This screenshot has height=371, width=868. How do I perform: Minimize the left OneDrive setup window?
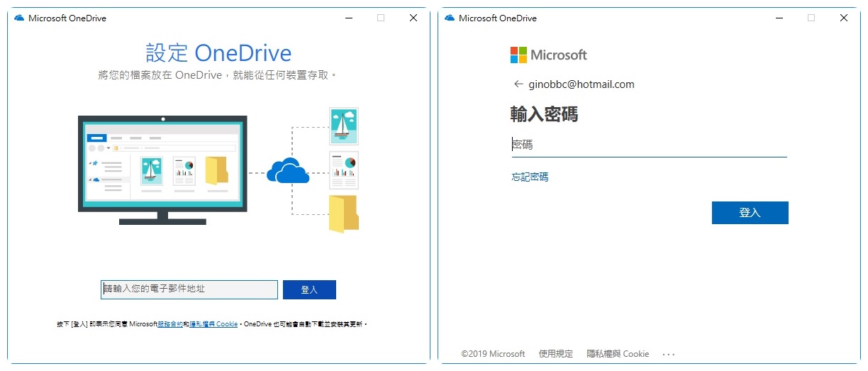(x=348, y=18)
